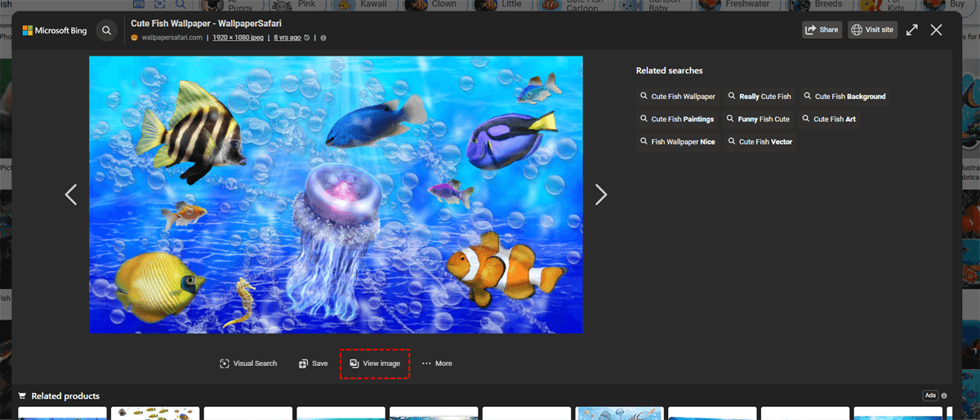Viewport: 980px width, 420px height.
Task: Search related: Fish Wallpaper Nice
Action: point(678,142)
